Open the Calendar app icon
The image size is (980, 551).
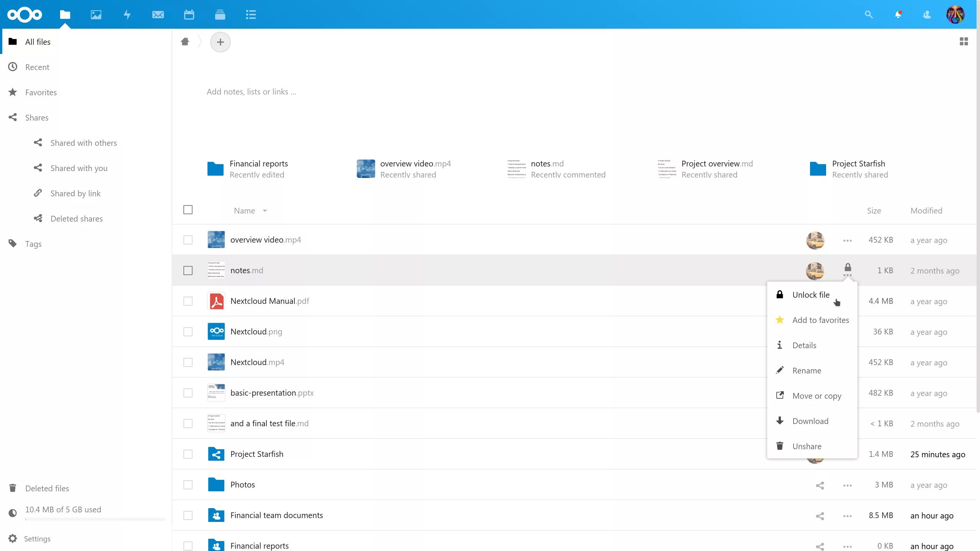(x=188, y=14)
